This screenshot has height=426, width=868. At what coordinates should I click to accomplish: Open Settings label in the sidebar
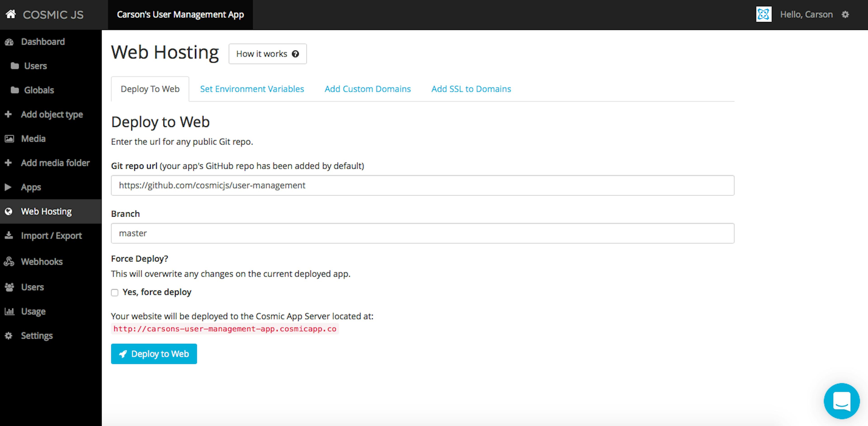tap(37, 336)
